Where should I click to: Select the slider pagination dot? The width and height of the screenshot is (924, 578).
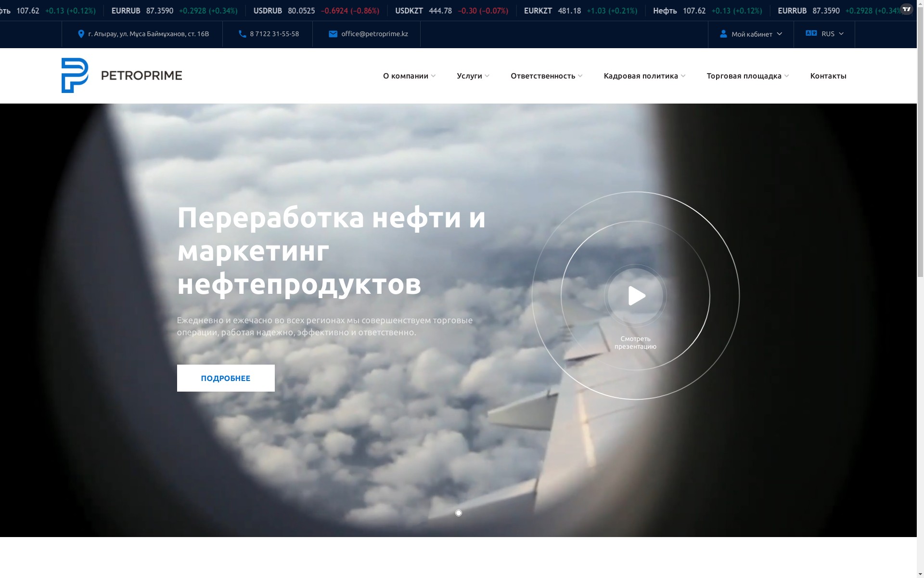coord(458,513)
